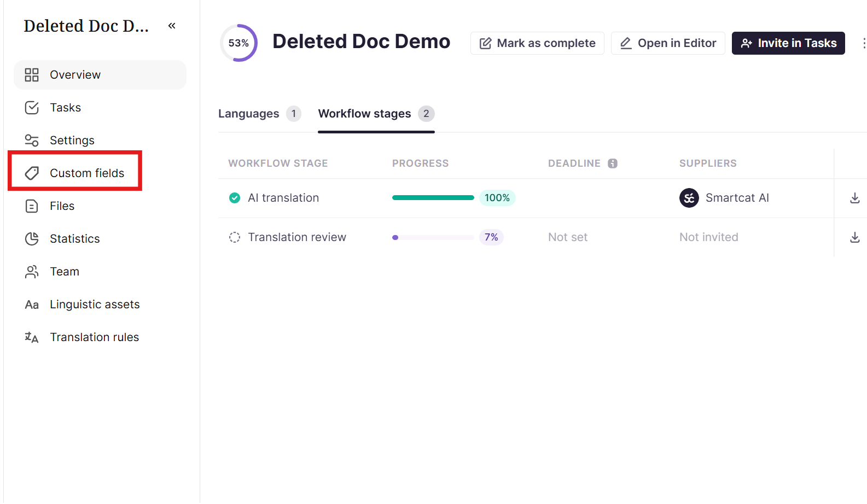Screen dimensions: 867x504
Task: Click the Team people icon
Action: (x=32, y=272)
